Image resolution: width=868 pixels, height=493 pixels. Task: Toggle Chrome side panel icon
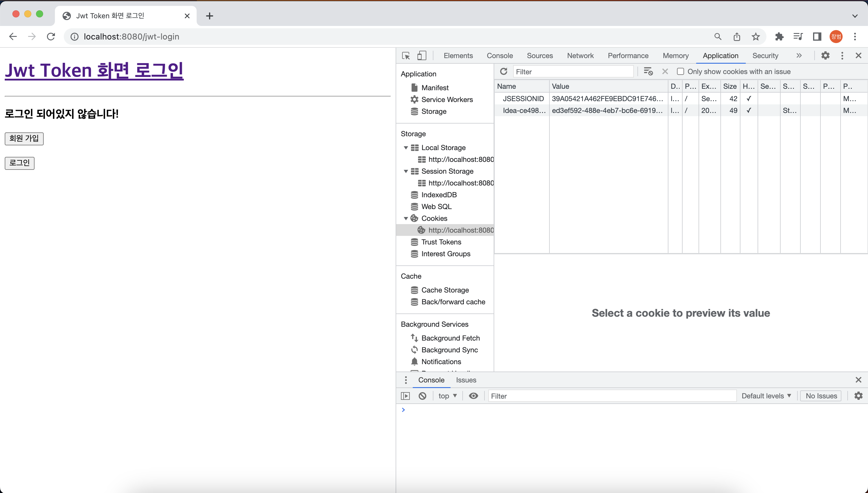click(817, 37)
